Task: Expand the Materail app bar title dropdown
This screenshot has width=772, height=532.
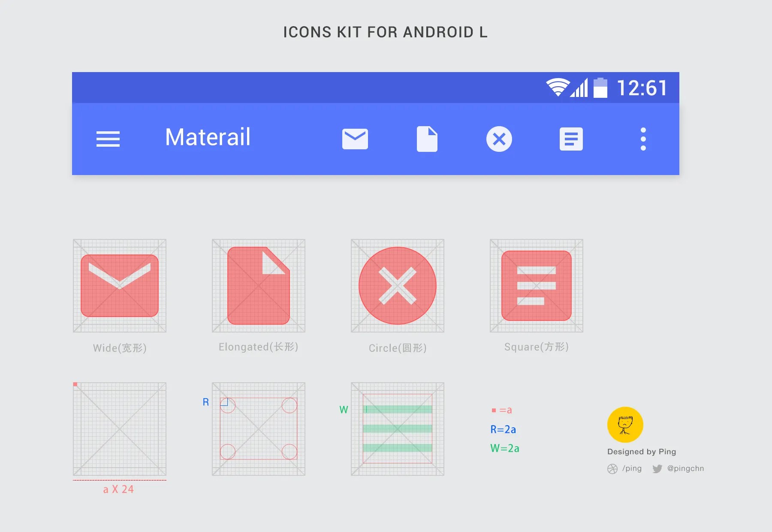Action: click(x=208, y=138)
